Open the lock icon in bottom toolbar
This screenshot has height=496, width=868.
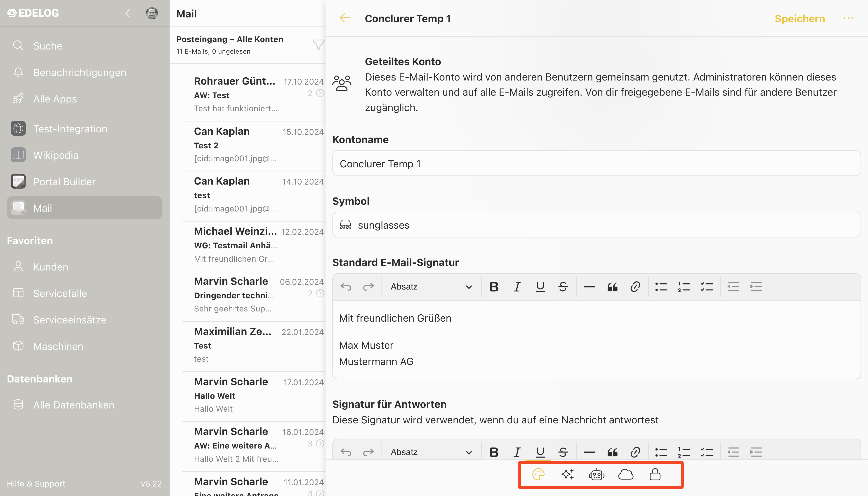(655, 474)
